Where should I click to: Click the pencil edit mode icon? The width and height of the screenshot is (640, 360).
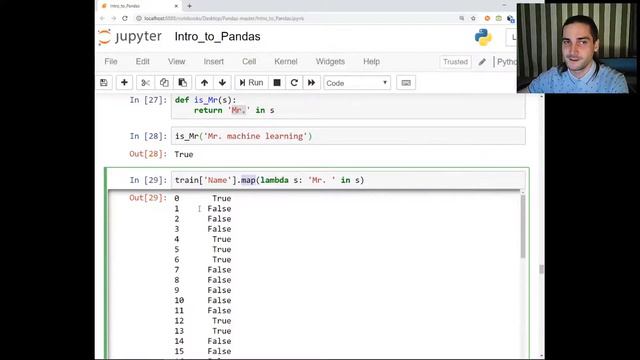tap(482, 62)
